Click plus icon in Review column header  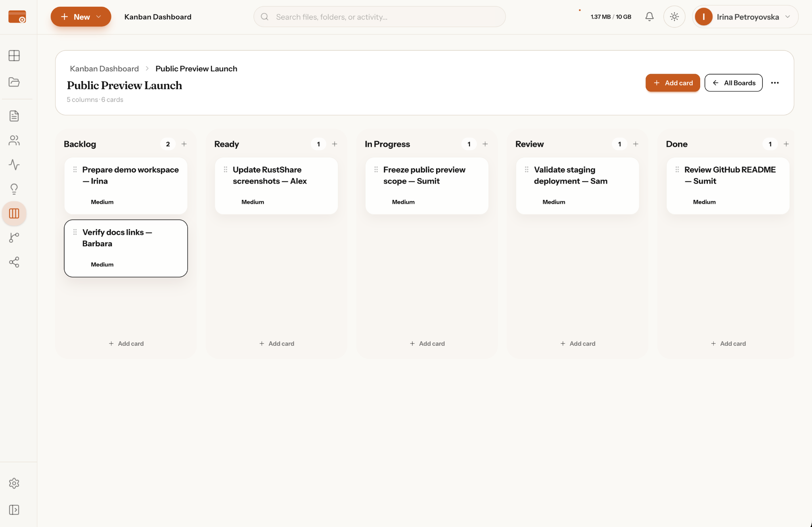pos(636,144)
